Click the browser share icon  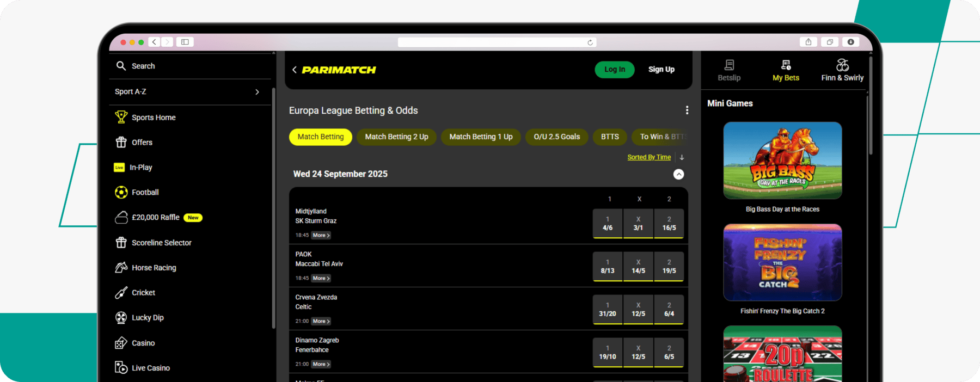click(808, 42)
